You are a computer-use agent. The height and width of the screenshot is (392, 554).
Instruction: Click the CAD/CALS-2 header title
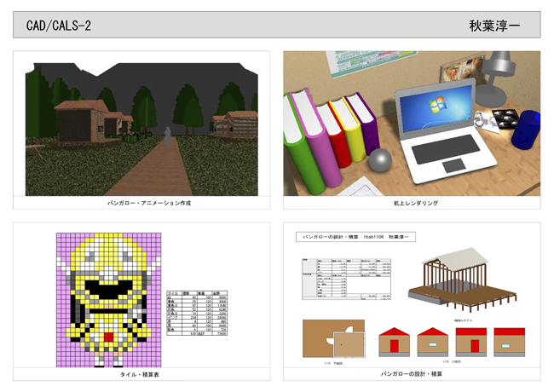59,26
